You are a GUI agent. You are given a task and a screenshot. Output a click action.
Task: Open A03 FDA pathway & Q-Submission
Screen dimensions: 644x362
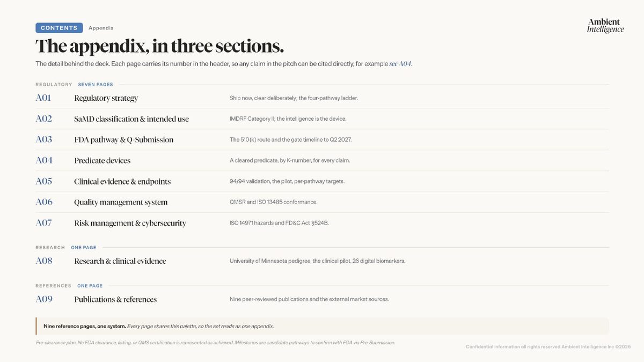[x=322, y=139]
